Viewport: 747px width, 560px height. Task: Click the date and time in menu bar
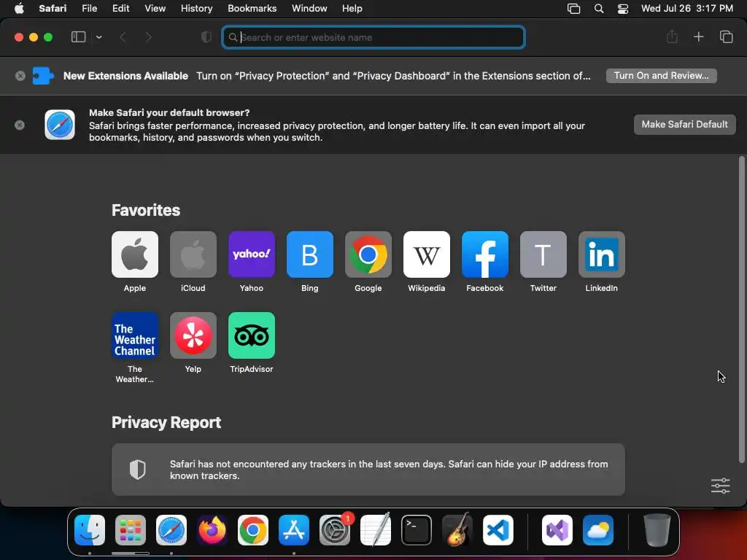point(687,8)
